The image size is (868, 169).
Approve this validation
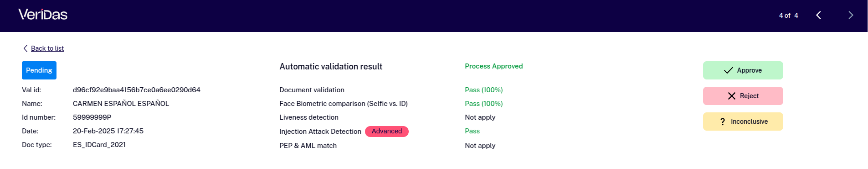[743, 70]
